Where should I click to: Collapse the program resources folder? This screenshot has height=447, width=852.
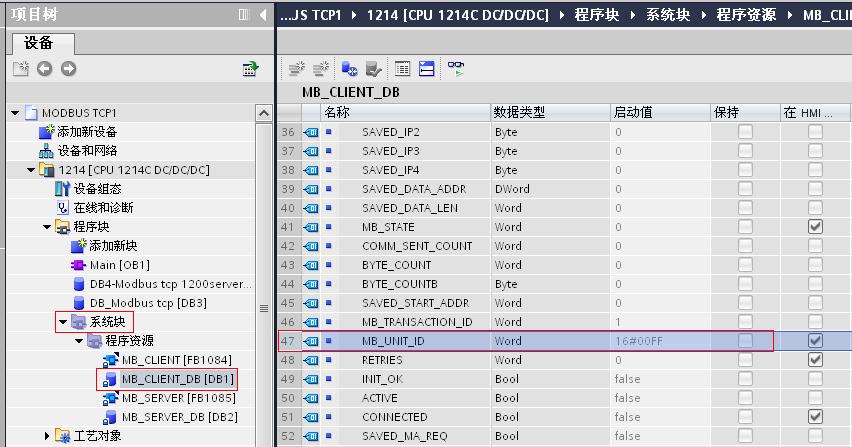tap(79, 341)
